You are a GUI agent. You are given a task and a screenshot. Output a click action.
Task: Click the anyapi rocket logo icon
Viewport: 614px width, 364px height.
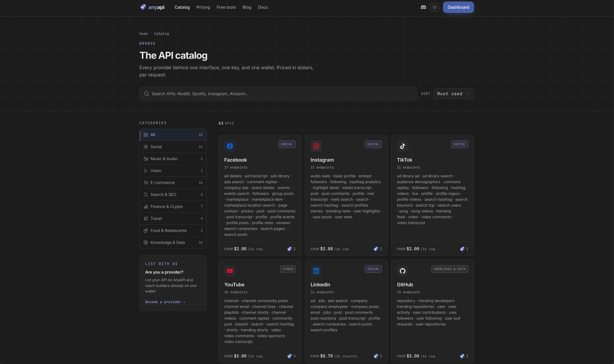143,7
